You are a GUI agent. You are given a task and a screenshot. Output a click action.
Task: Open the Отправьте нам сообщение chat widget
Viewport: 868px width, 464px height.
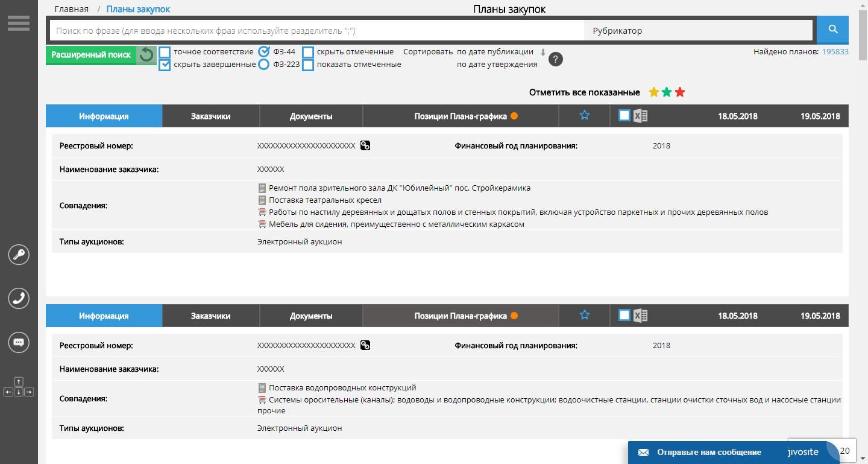point(734,453)
